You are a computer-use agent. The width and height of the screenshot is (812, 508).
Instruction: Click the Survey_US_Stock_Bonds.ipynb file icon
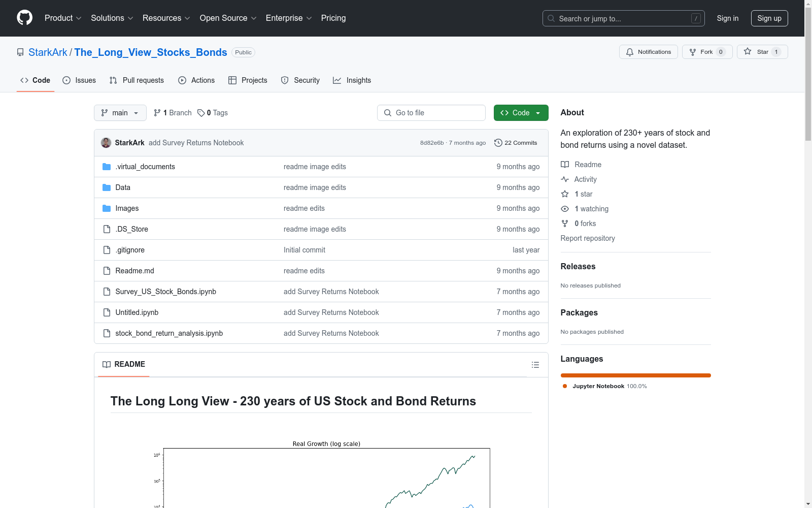coord(107,292)
